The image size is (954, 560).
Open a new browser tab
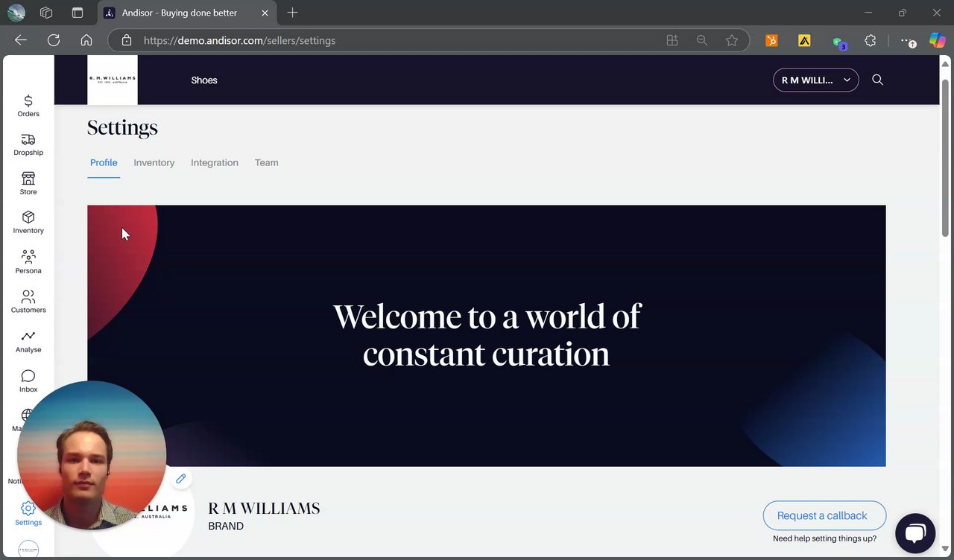pyautogui.click(x=292, y=13)
